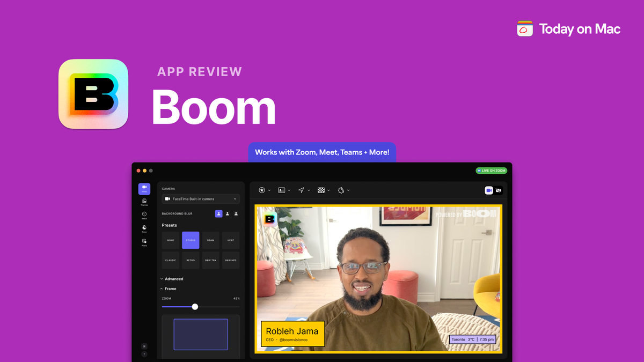Select the HEAT preset
The width and height of the screenshot is (644, 362).
[x=231, y=240]
